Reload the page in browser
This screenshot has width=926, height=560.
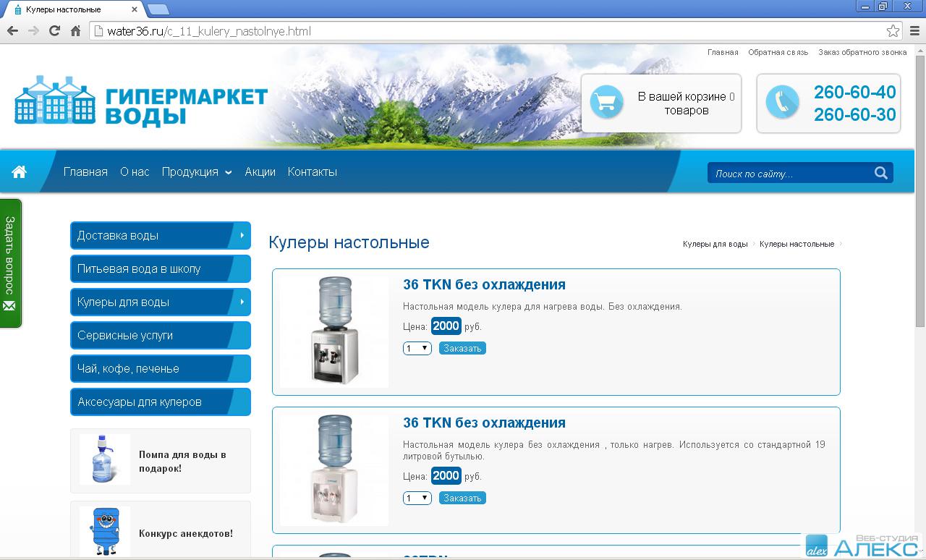[54, 31]
